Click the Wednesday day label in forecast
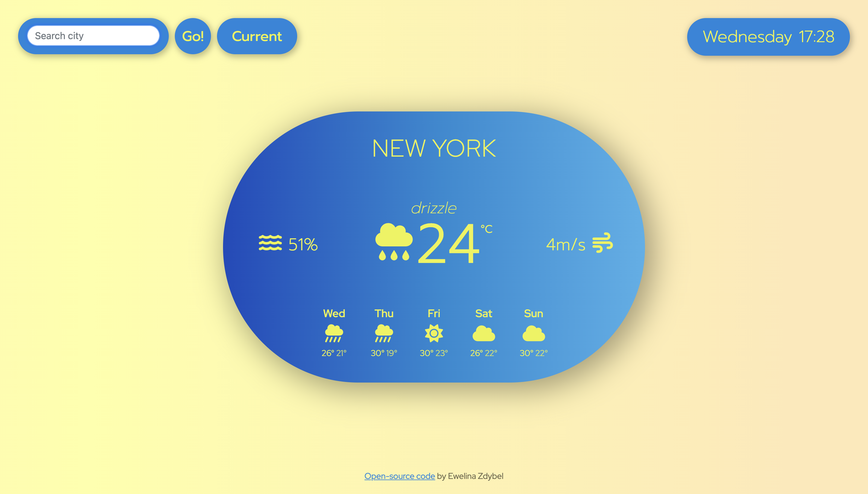The height and width of the screenshot is (494, 868). click(x=334, y=313)
